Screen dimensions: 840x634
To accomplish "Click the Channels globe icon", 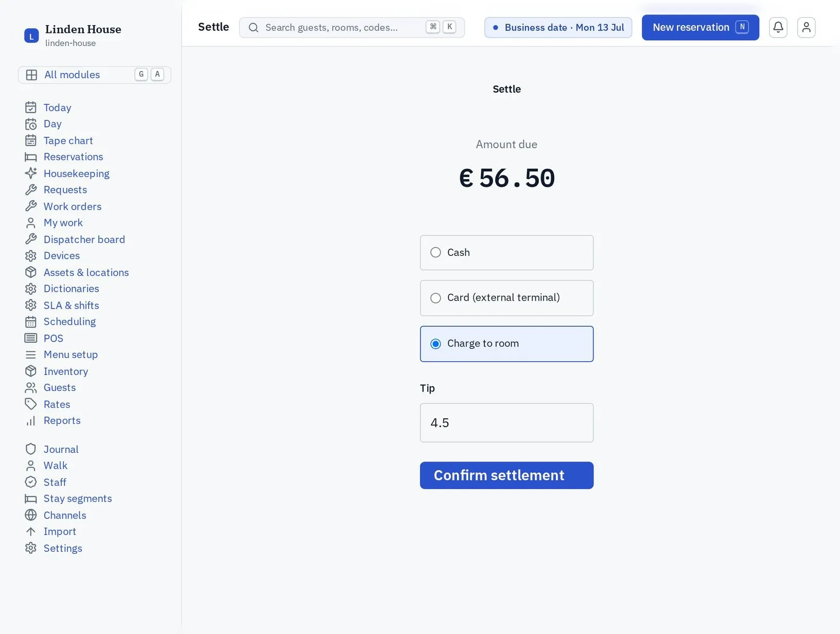I will pos(31,515).
